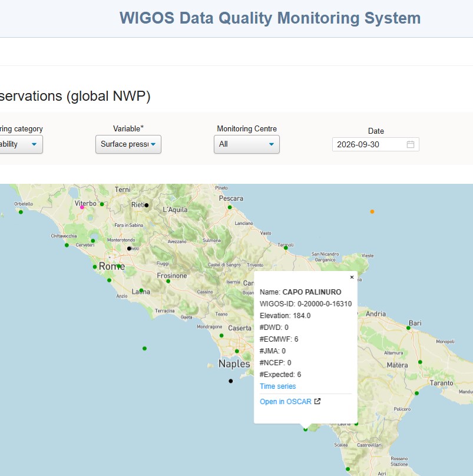The height and width of the screenshot is (476, 473).
Task: Click the WIGOS Data Quality Monitoring System title
Action: (270, 18)
